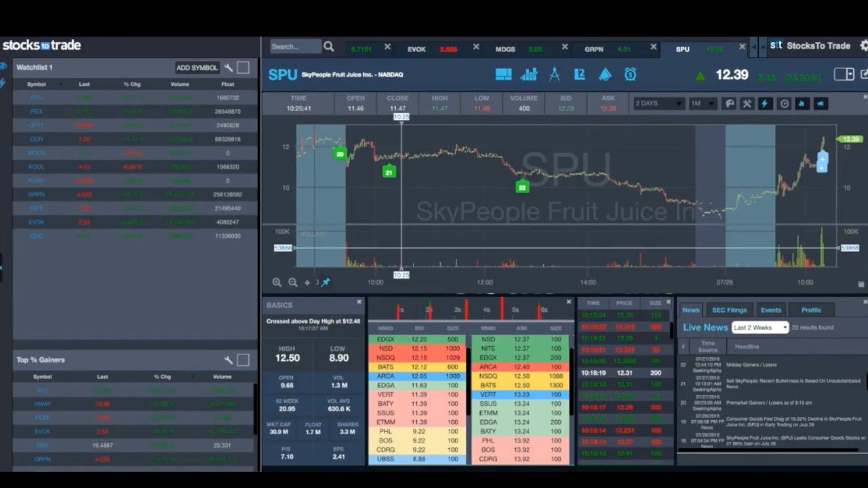Open Watchlist 1 wrench settings
This screenshot has width=868, height=488.
tap(229, 68)
